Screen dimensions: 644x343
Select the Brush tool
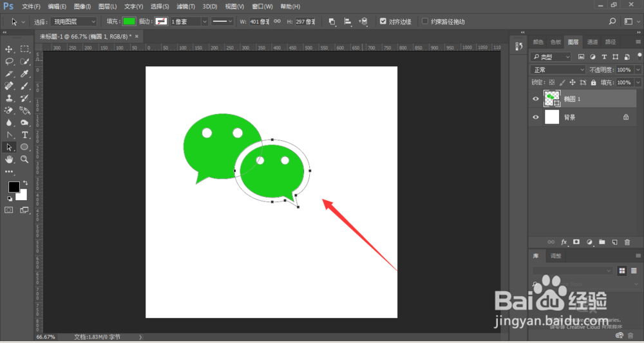(x=24, y=86)
